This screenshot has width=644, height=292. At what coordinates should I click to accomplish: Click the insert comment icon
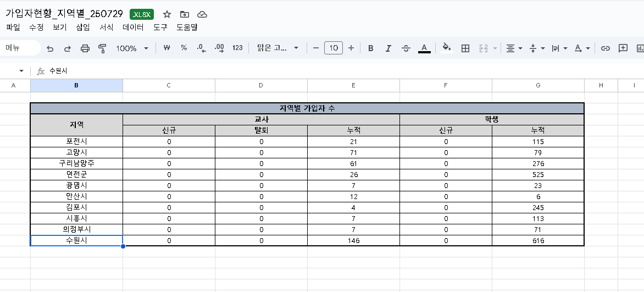[623, 48]
